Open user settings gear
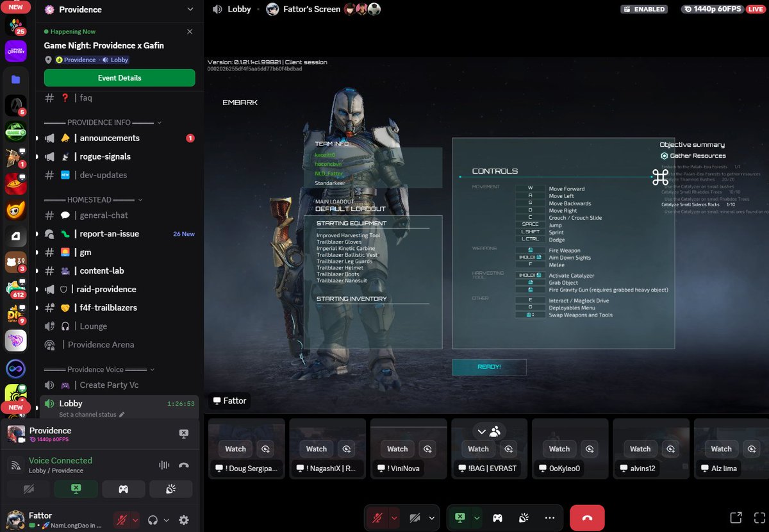 click(x=184, y=520)
